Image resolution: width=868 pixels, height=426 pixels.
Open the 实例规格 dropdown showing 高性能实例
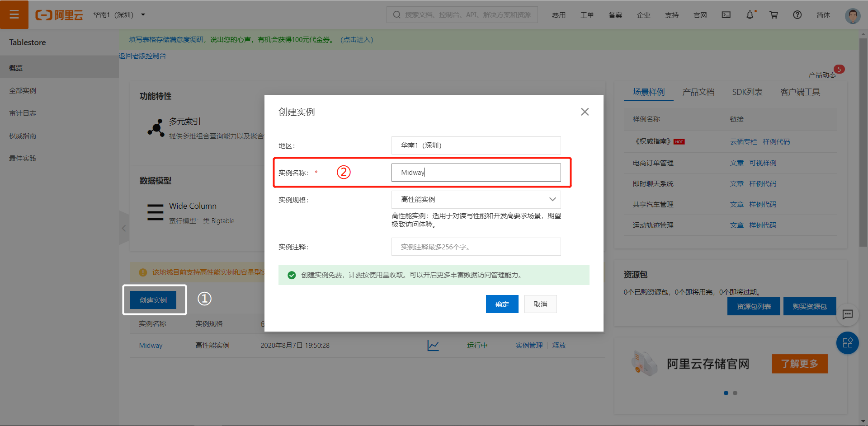476,200
